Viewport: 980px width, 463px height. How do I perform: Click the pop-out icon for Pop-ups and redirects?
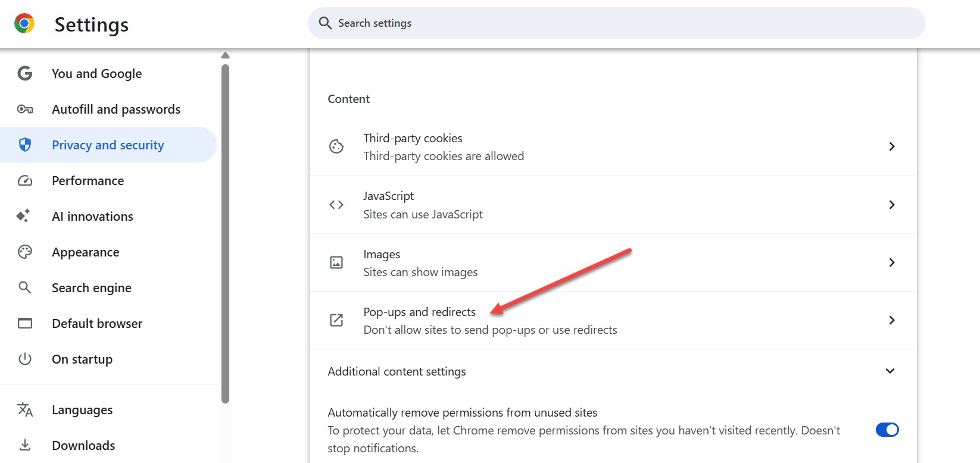(x=336, y=320)
